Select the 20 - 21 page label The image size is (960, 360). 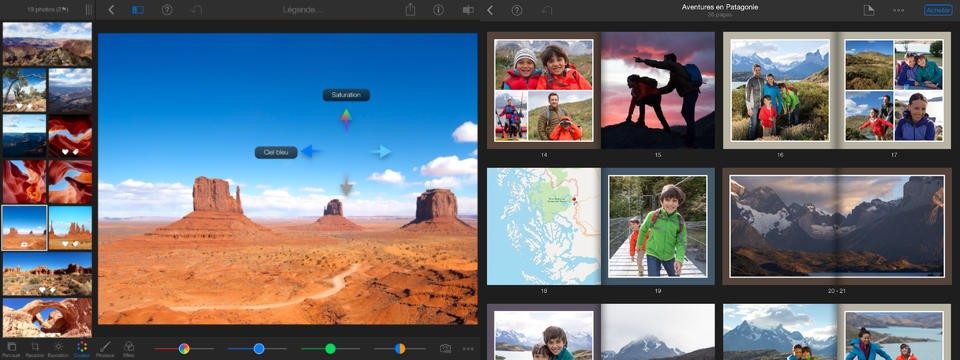(836, 291)
